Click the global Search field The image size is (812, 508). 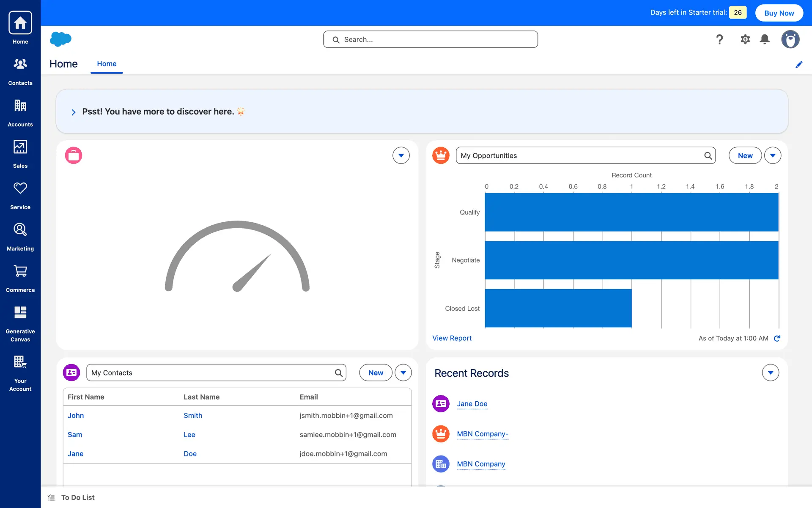coord(431,39)
